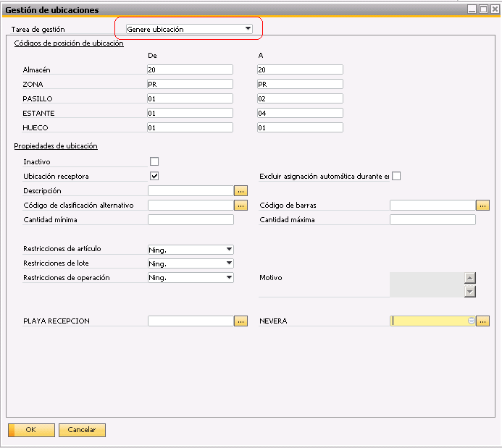Screen dimensions: 502x448
Task: Open Tarea de gestión dropdown
Action: coord(248,29)
